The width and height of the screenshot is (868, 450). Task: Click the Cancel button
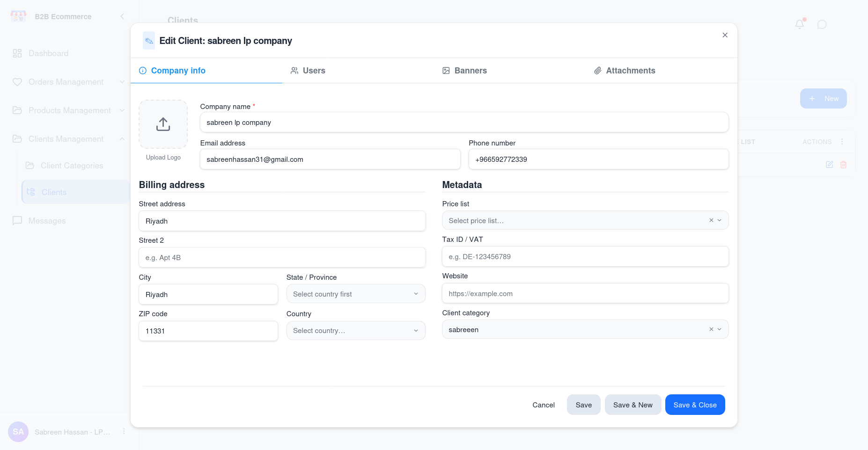click(x=544, y=405)
